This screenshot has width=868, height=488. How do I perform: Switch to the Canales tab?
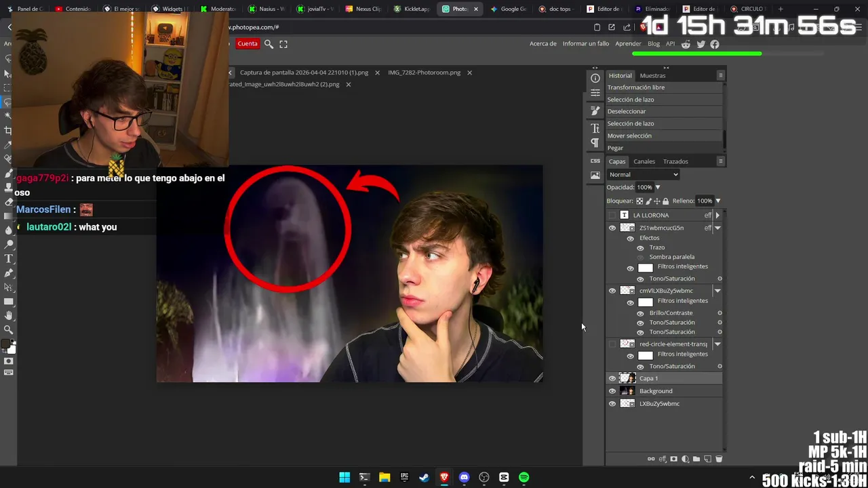click(x=644, y=161)
